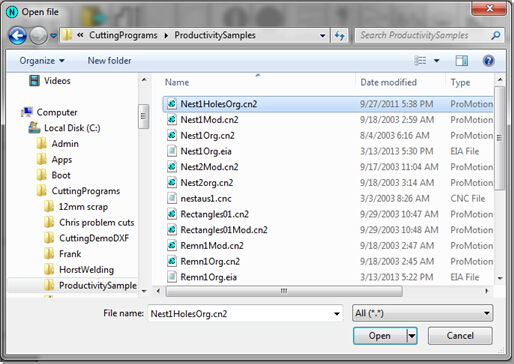
Task: Click the Back navigation arrow button
Action: click(17, 36)
